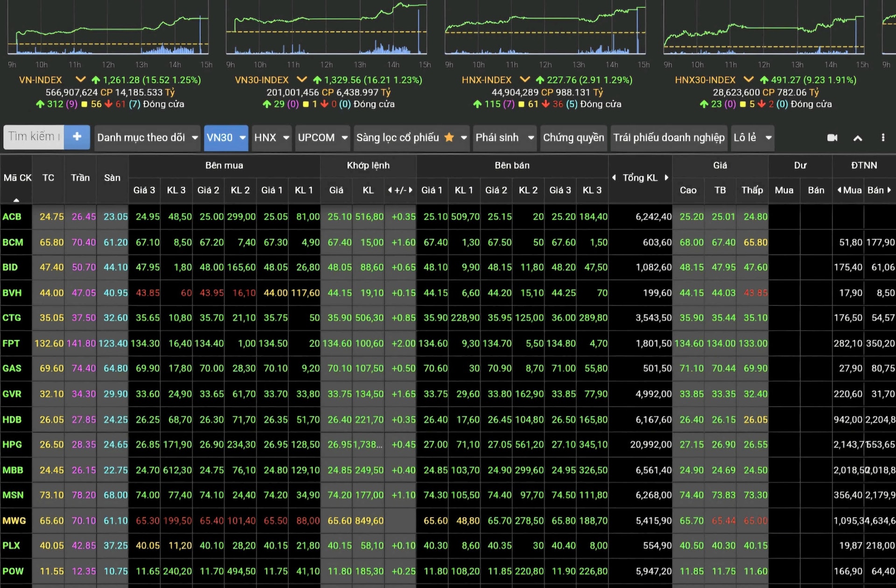Open the HNX-INDEX chart thumbnail
896x588 pixels.
tap(545, 28)
